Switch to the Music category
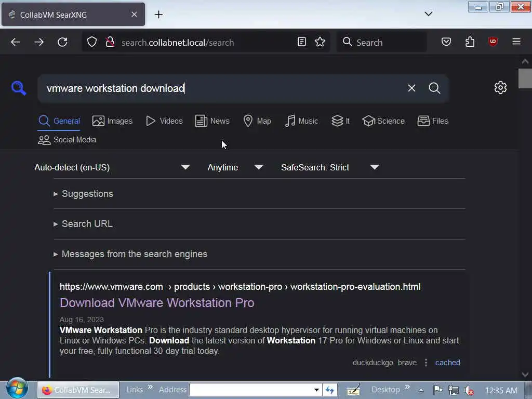532x399 pixels. 301,121
